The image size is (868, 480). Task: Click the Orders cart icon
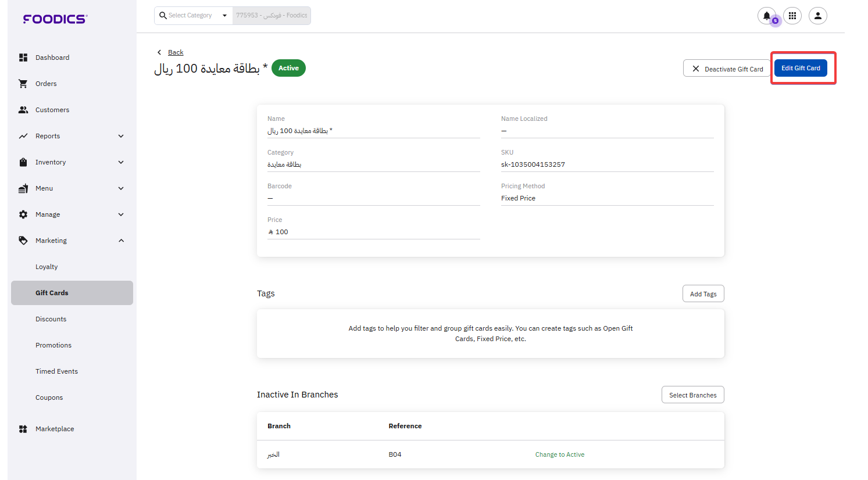point(23,84)
